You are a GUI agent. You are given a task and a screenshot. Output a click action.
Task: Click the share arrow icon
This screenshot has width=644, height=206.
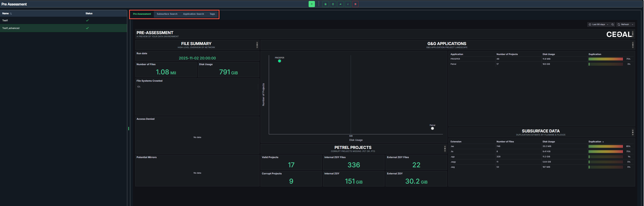tap(340, 4)
